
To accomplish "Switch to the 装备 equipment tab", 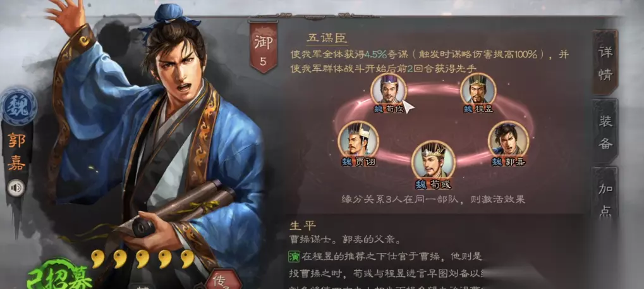I will tap(605, 131).
